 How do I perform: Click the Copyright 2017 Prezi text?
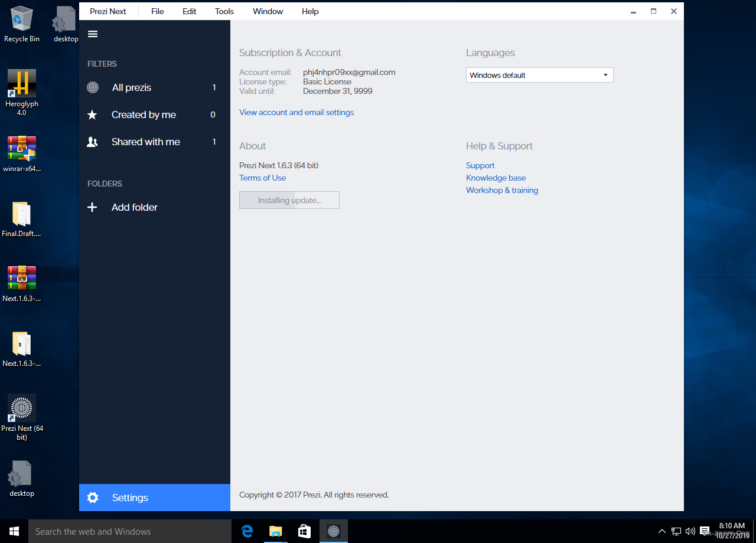click(314, 495)
